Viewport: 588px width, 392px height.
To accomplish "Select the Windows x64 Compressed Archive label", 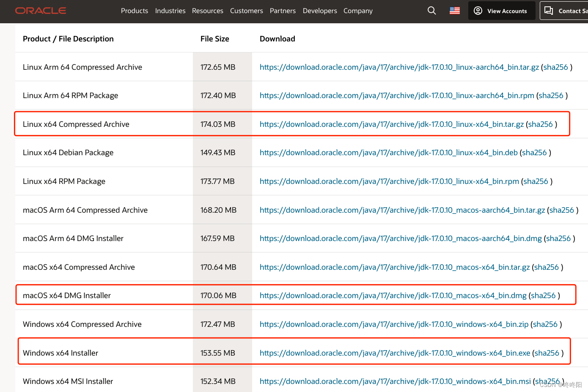I will [x=82, y=324].
